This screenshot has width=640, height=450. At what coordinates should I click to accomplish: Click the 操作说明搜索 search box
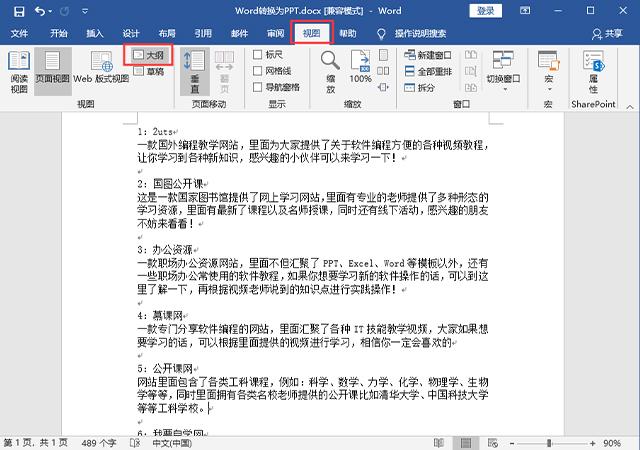(x=420, y=33)
